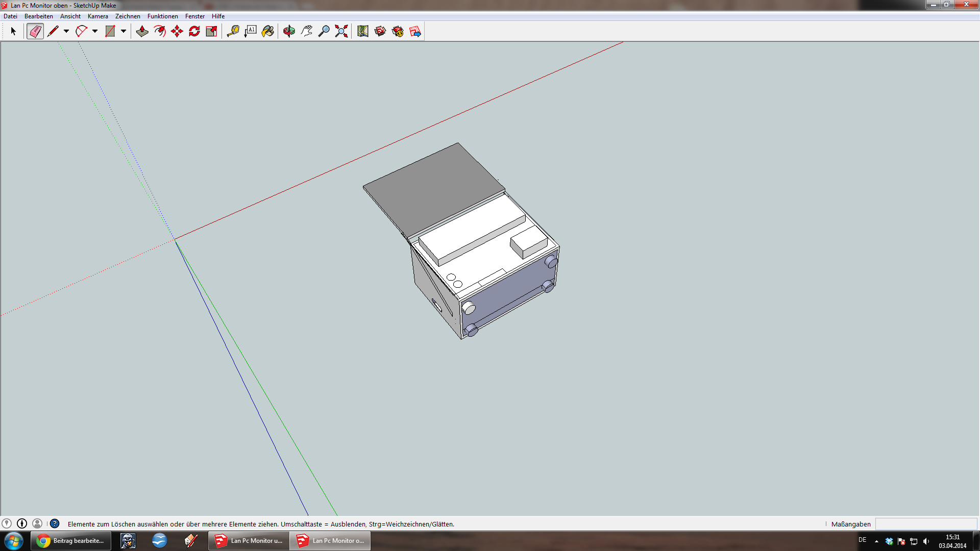Image resolution: width=980 pixels, height=551 pixels.
Task: Click the Maßangaben measurement input box
Action: click(x=926, y=524)
